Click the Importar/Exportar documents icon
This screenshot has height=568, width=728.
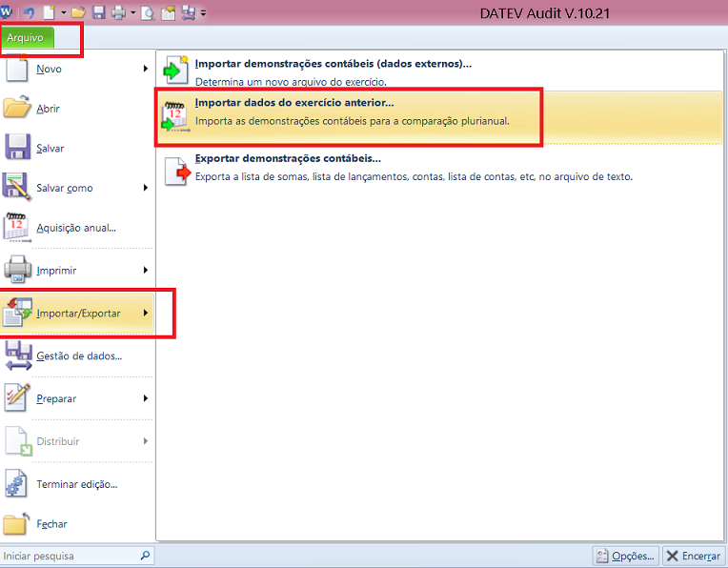point(18,312)
